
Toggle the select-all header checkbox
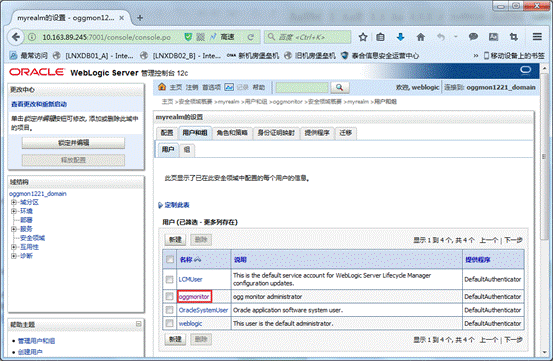[x=170, y=259]
